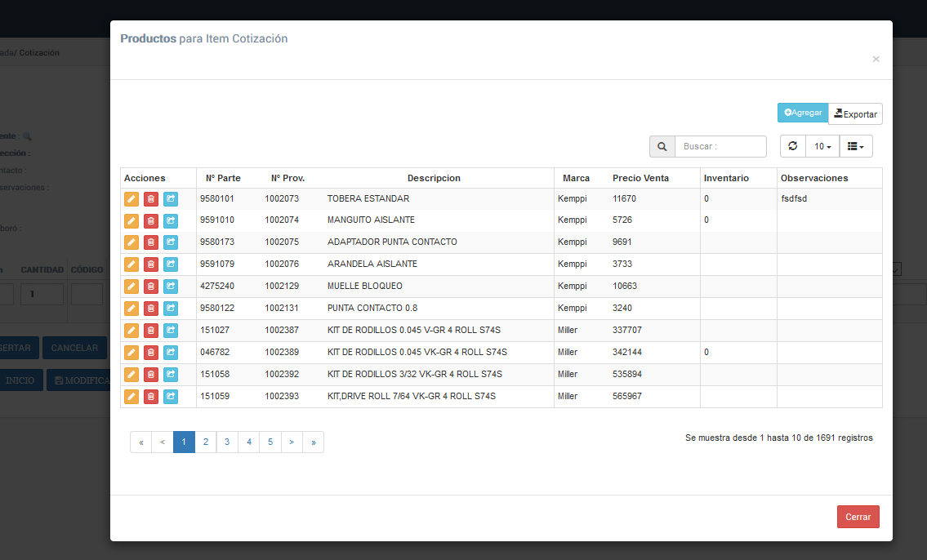Open the page size 10 dropdown
Viewport: 927px width, 560px height.
click(822, 147)
